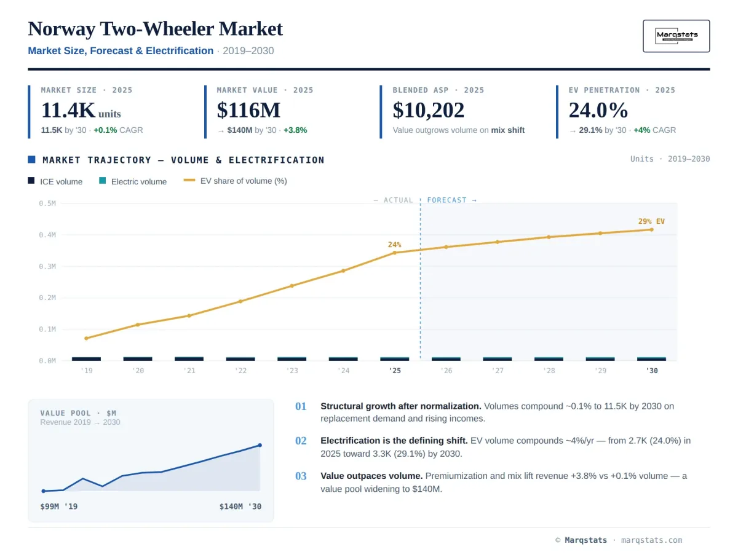This screenshot has height=560, width=738.
Task: Click the 'MARKET SIZE · 2025' label
Action: (87, 90)
